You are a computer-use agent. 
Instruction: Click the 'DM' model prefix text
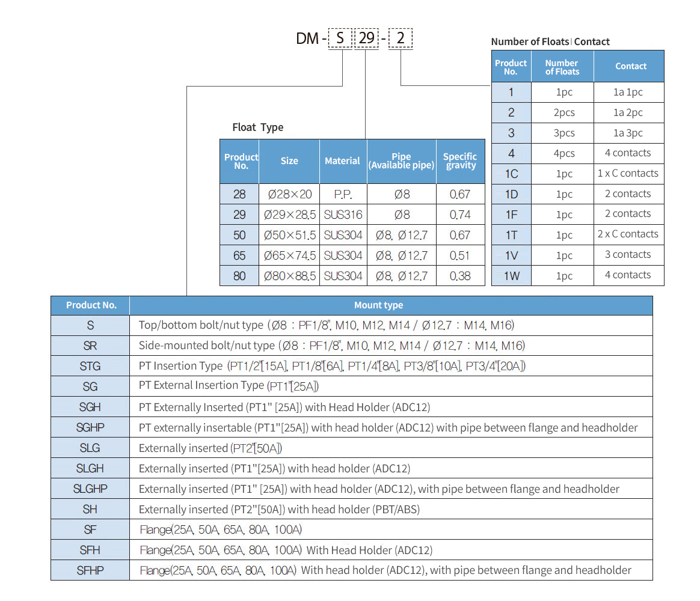[x=307, y=38]
